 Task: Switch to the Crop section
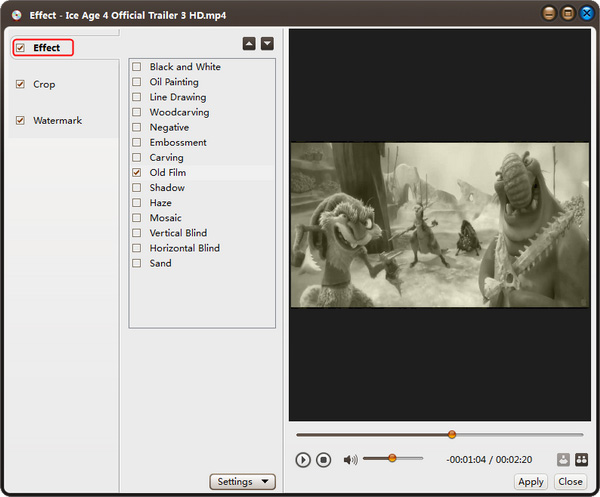tap(44, 84)
